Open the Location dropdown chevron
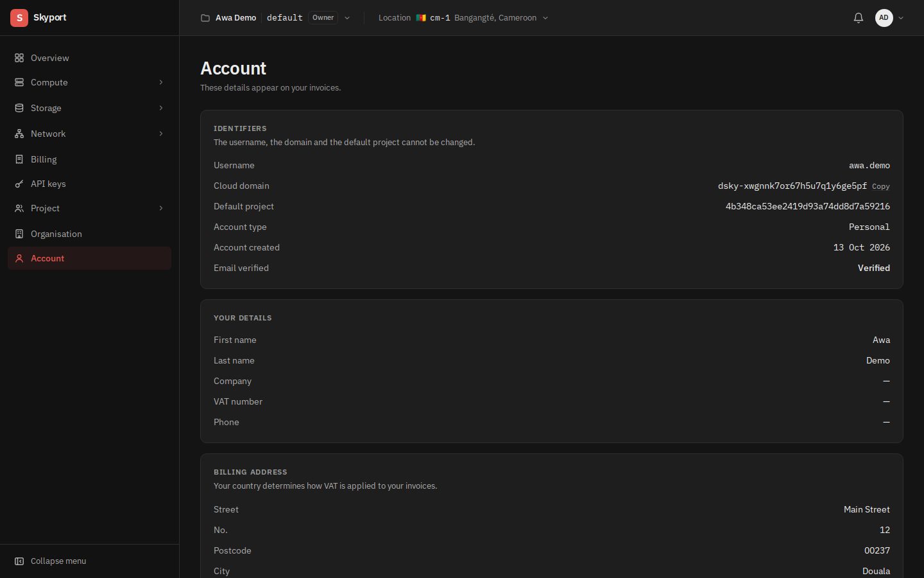Image resolution: width=924 pixels, height=578 pixels. 545,18
